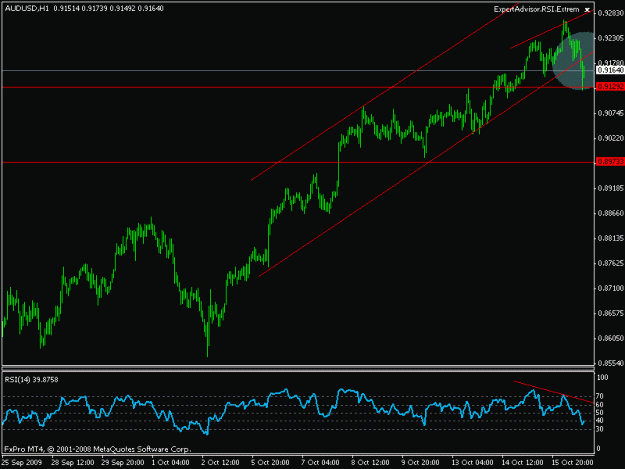Viewport: 625px width, 469px height.
Task: Click the 1 Oct 04:00 time label
Action: (171, 462)
